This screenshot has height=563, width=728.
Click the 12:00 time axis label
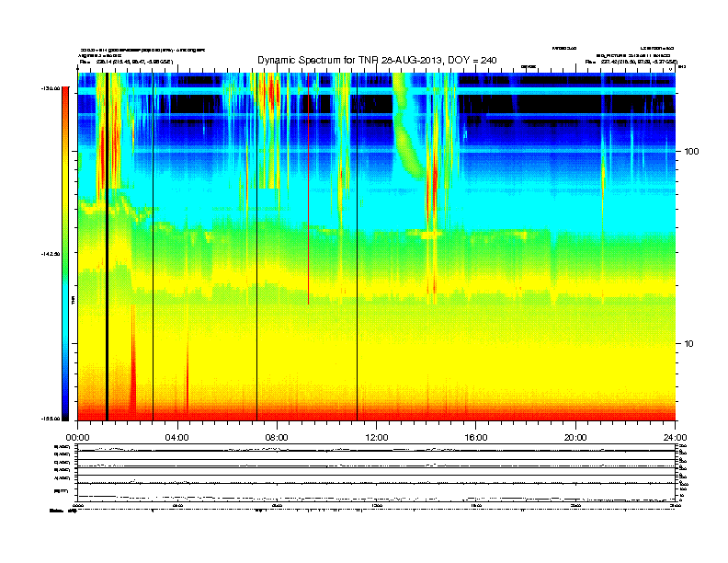377,438
